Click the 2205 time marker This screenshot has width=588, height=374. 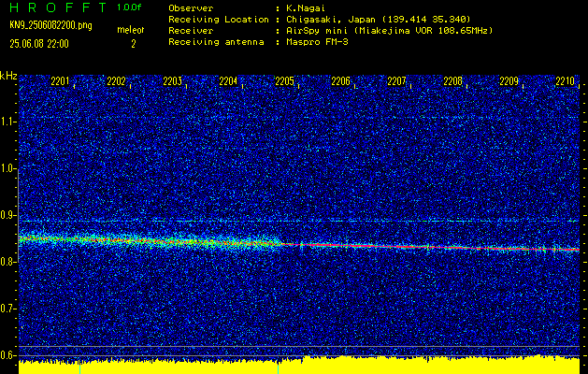tap(284, 81)
